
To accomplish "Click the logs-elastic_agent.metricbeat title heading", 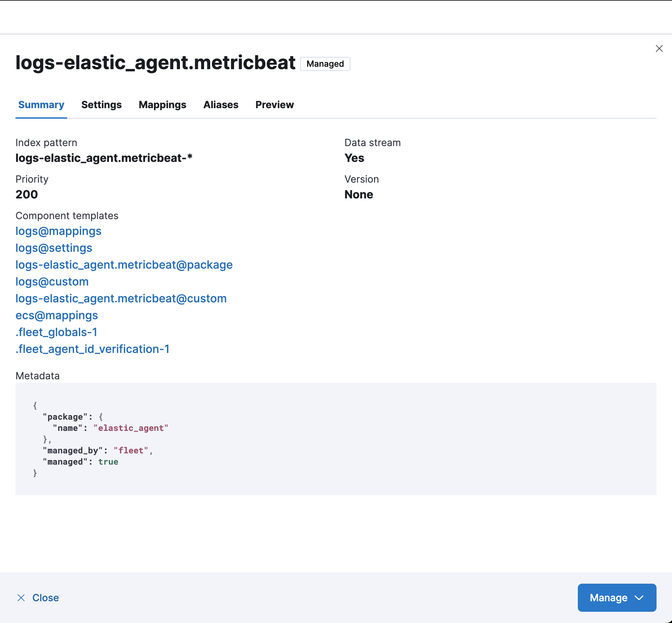I will pyautogui.click(x=155, y=63).
